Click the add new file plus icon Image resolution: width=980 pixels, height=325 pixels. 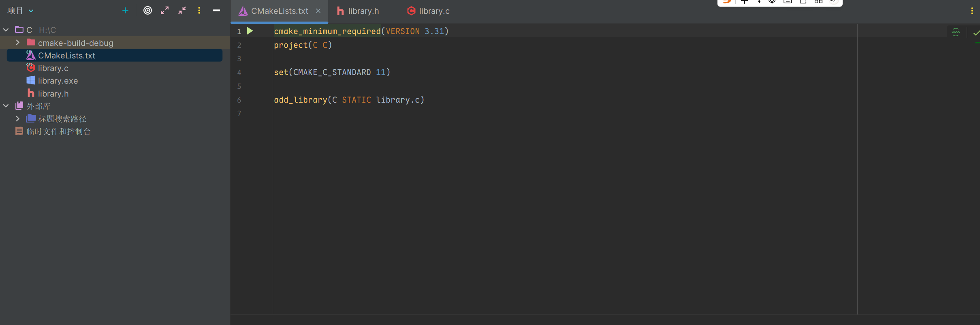coord(125,11)
